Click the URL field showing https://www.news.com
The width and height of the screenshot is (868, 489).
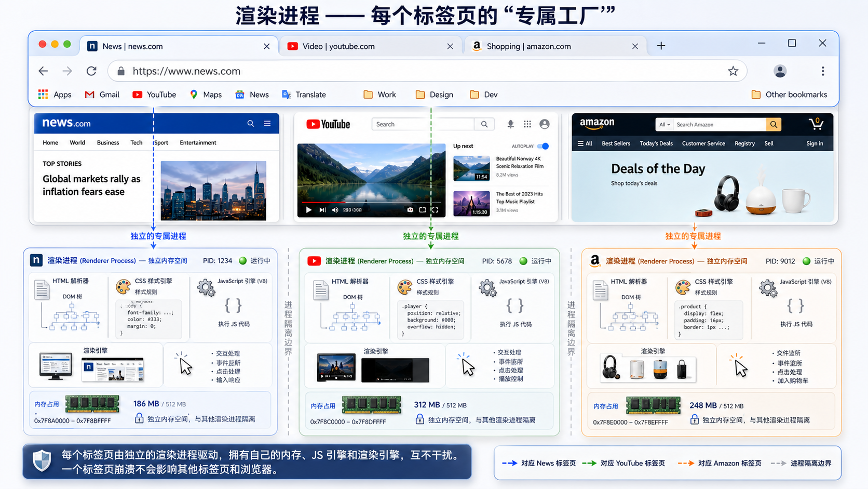click(x=427, y=71)
